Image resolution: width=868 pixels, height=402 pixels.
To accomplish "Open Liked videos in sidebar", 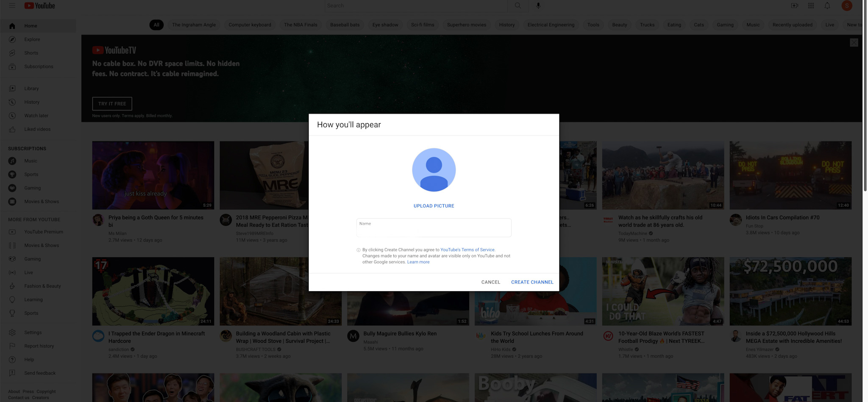I will tap(38, 129).
